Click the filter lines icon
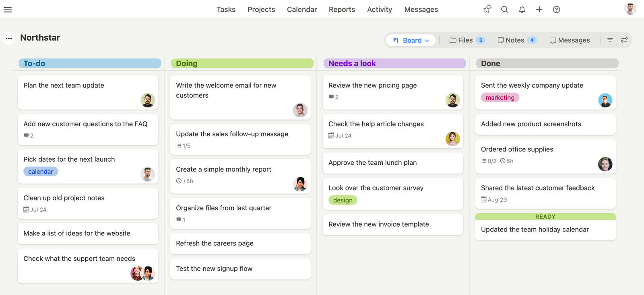Image resolution: width=644 pixels, height=295 pixels. [610, 40]
